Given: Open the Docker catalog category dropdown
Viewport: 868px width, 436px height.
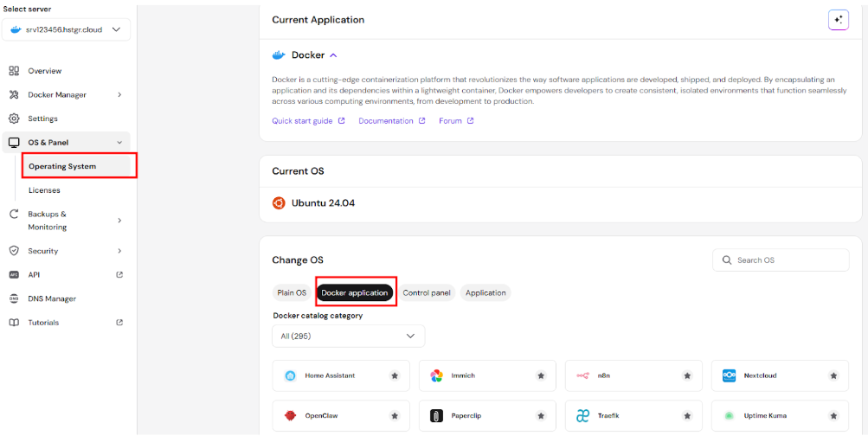Looking at the screenshot, I should 348,336.
